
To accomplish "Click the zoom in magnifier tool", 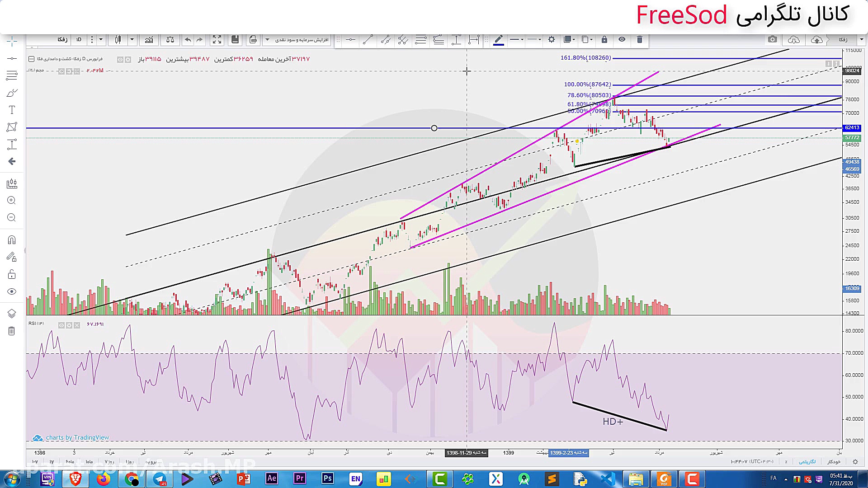I will pyautogui.click(x=12, y=200).
